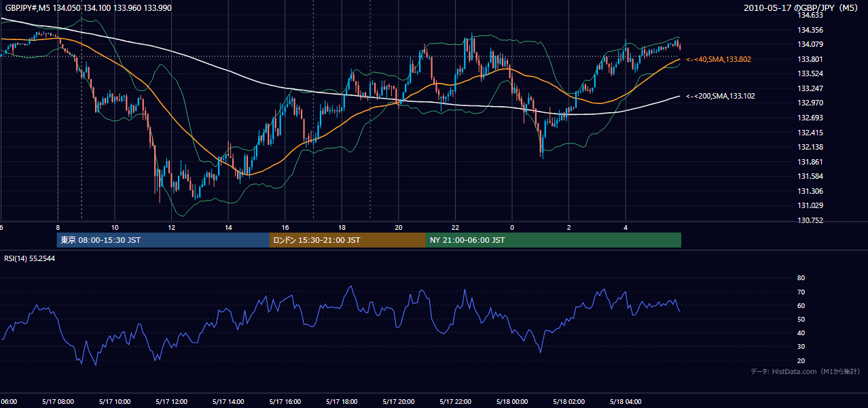
Task: Click RSI scale level 20
Action: click(801, 360)
